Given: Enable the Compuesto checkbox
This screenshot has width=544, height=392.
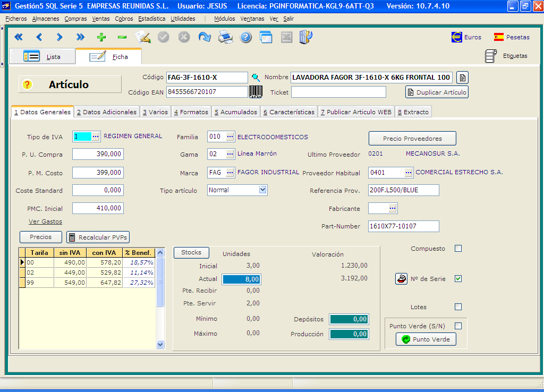Looking at the screenshot, I should pos(458,249).
